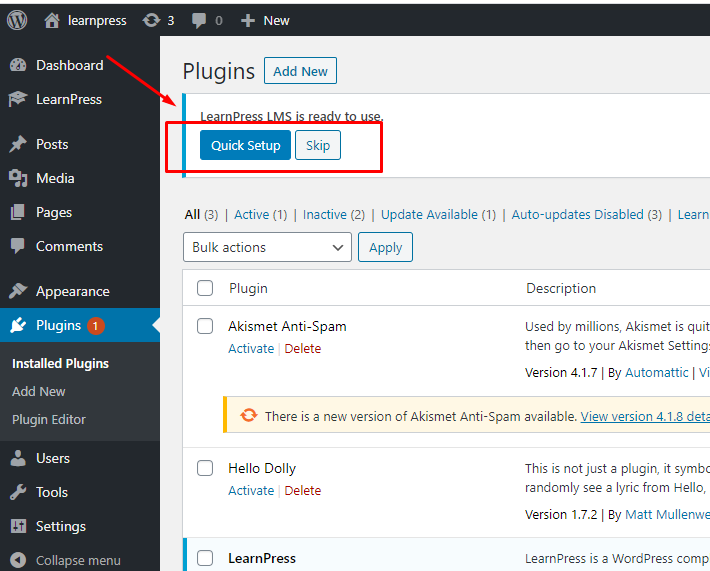Image resolution: width=710 pixels, height=571 pixels.
Task: Click the home icon beside learnpress
Action: click(53, 19)
